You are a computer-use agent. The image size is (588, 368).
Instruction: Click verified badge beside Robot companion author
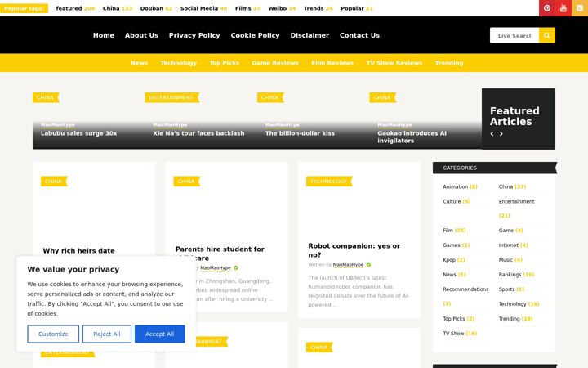(x=368, y=265)
